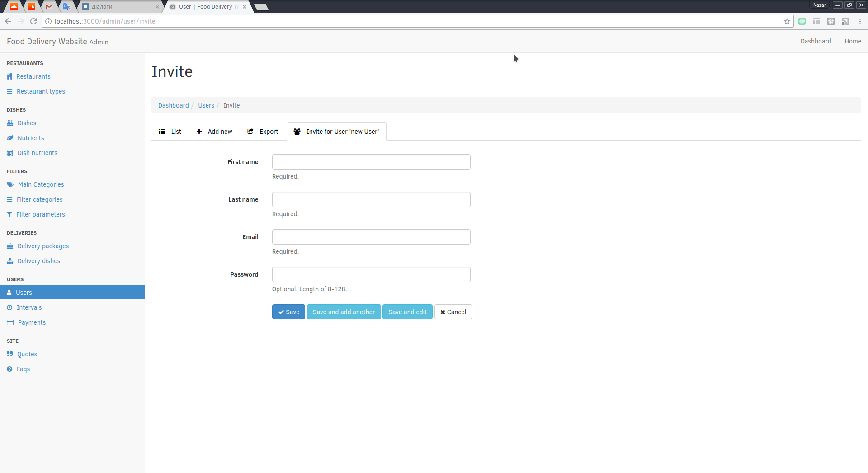The height and width of the screenshot is (473, 868).
Task: Click the Dashboard breadcrumb link
Action: 174,105
